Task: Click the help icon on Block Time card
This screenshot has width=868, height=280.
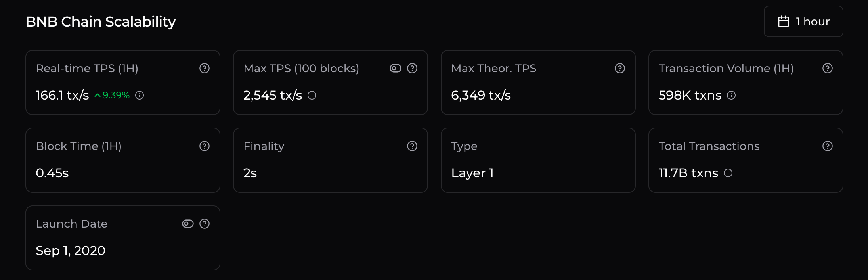Action: pyautogui.click(x=205, y=146)
